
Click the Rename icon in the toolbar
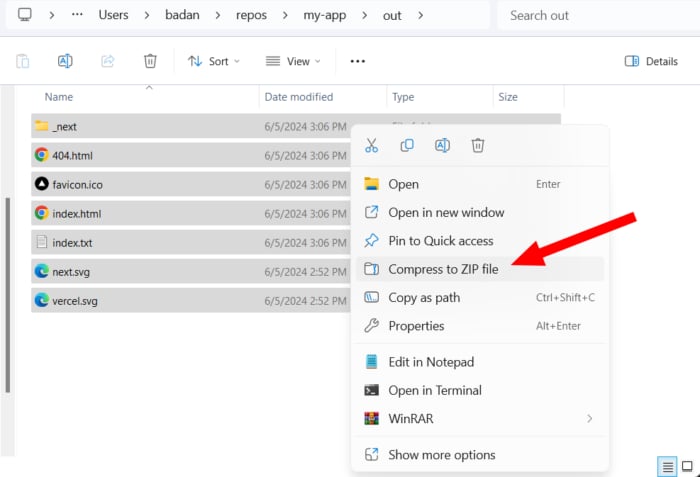[65, 61]
